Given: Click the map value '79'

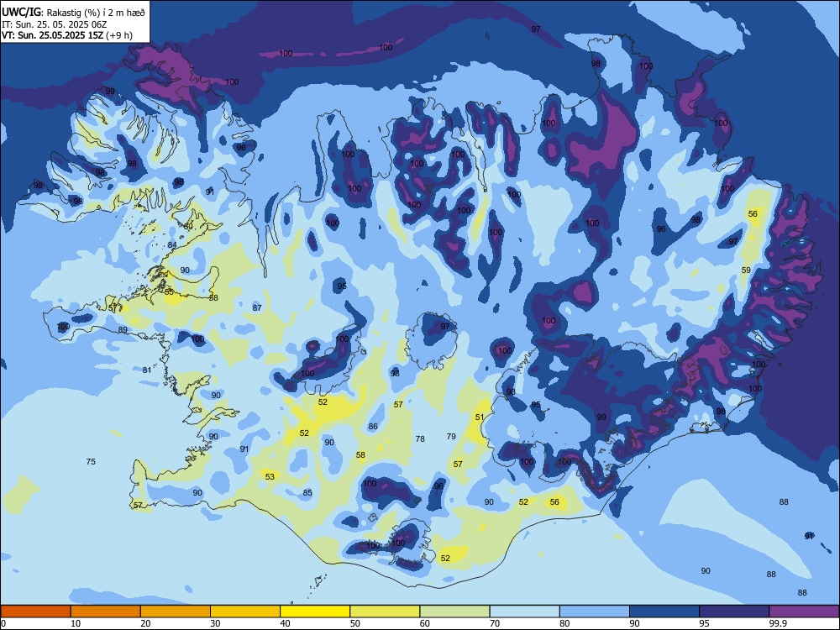Looking at the screenshot, I should coord(451,436).
